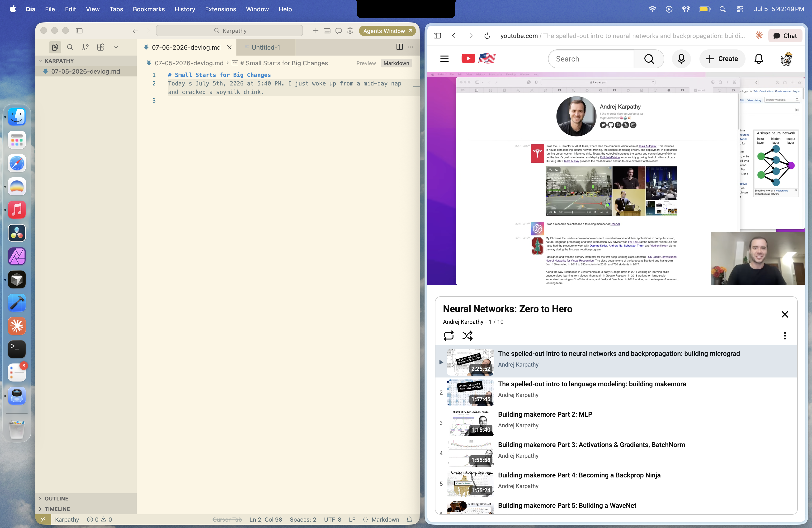Click the orange starburst icon in the browser toolbar
Screen dimensions: 812x528
point(758,35)
